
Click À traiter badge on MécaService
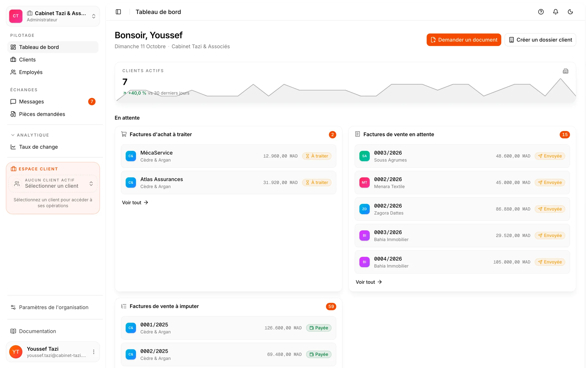point(317,156)
